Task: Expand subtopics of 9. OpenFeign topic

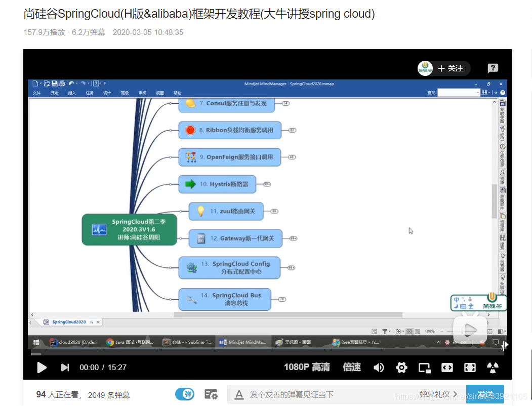Action: pos(292,157)
